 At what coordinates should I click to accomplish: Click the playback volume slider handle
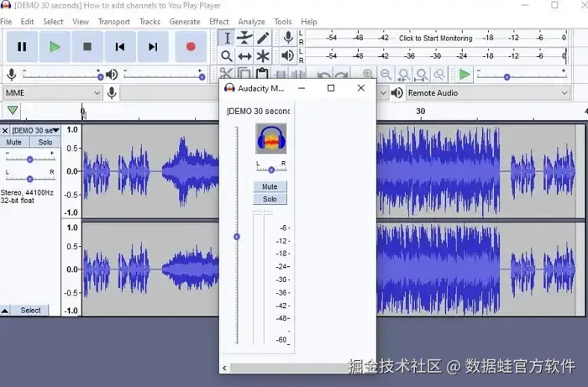tap(202, 76)
